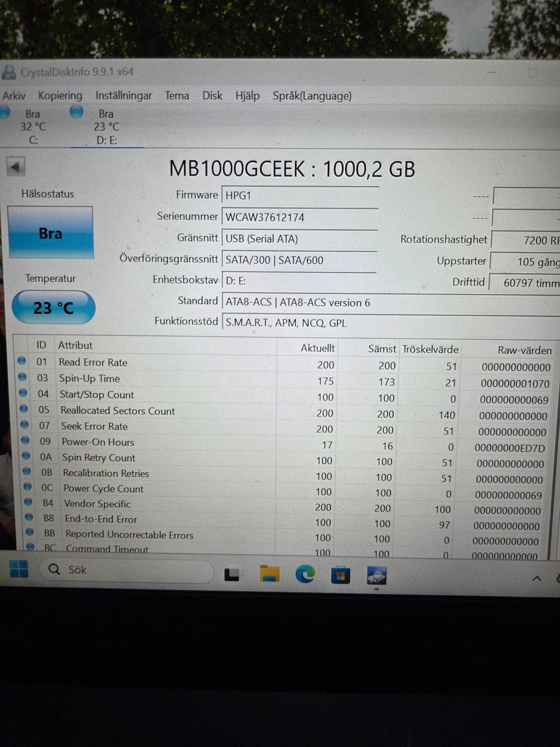Click the status dot for End-to-End Error
The height and width of the screenshot is (747, 560).
pyautogui.click(x=30, y=516)
